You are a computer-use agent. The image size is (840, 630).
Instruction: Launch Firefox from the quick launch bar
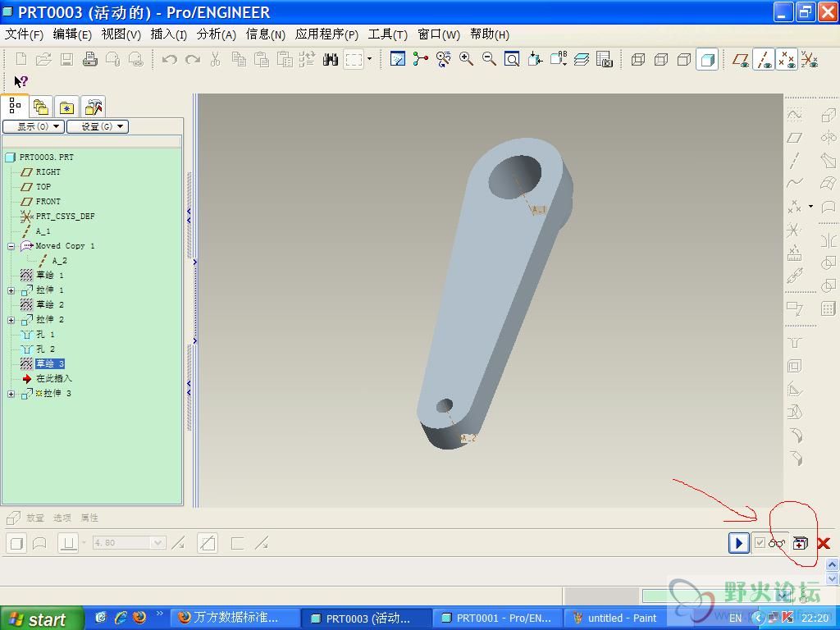click(x=139, y=618)
